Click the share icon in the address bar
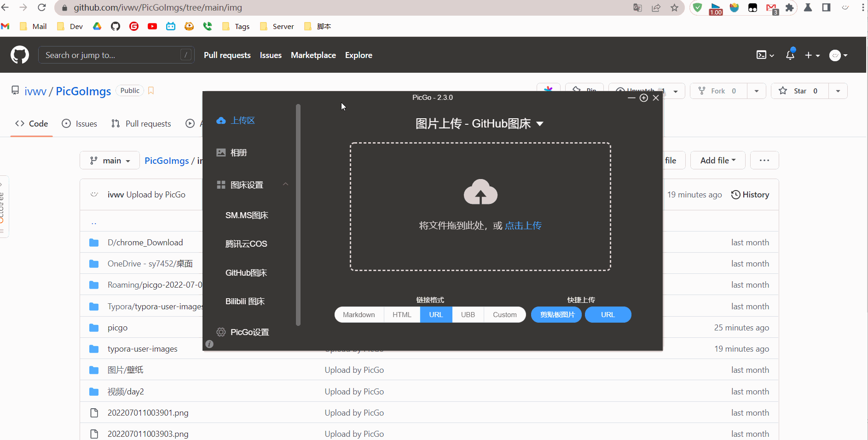Image resolution: width=868 pixels, height=440 pixels. tap(656, 7)
